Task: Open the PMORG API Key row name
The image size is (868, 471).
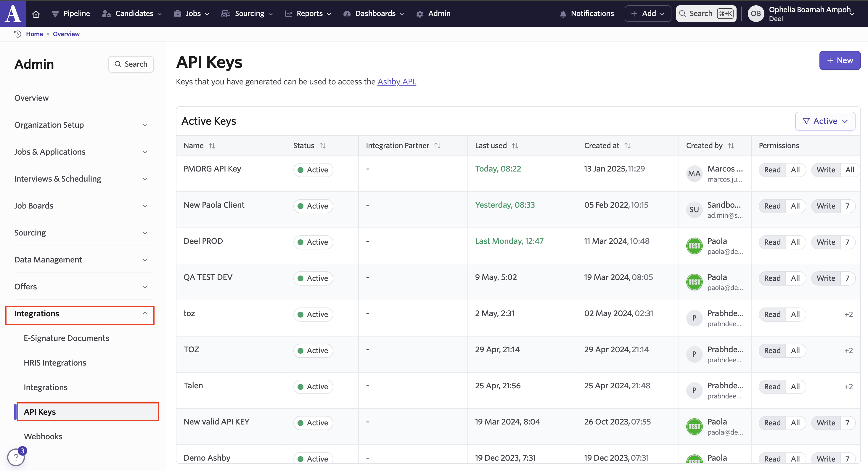Action: (x=212, y=169)
